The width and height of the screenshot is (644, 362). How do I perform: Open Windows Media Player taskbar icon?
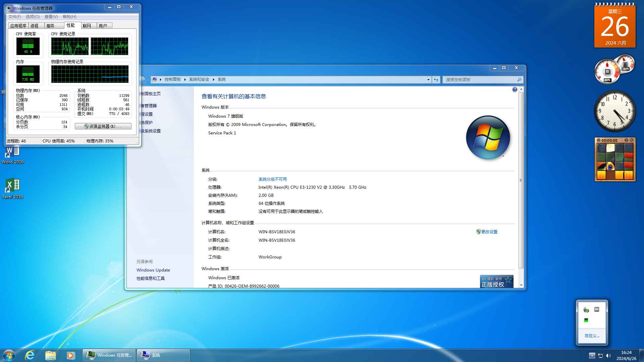click(x=70, y=355)
